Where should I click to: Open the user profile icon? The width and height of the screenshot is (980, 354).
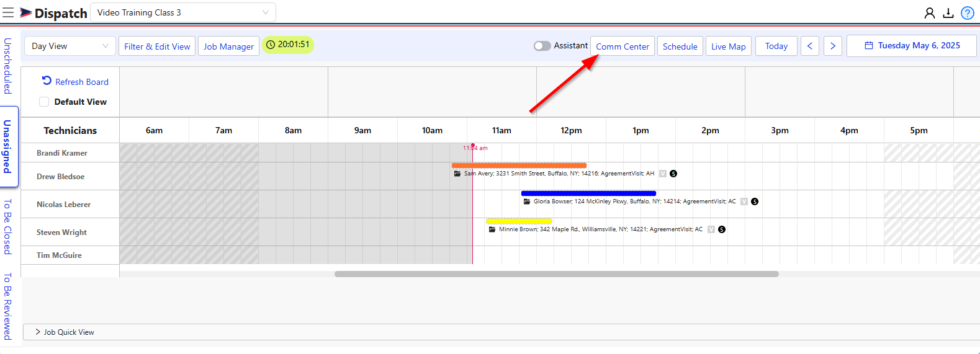pyautogui.click(x=930, y=12)
